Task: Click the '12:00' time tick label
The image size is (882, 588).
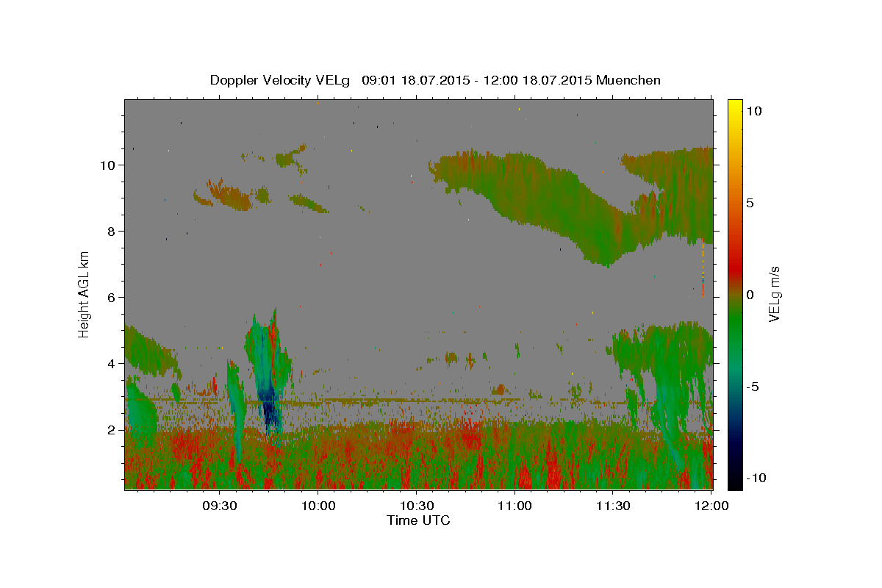Action: click(711, 506)
